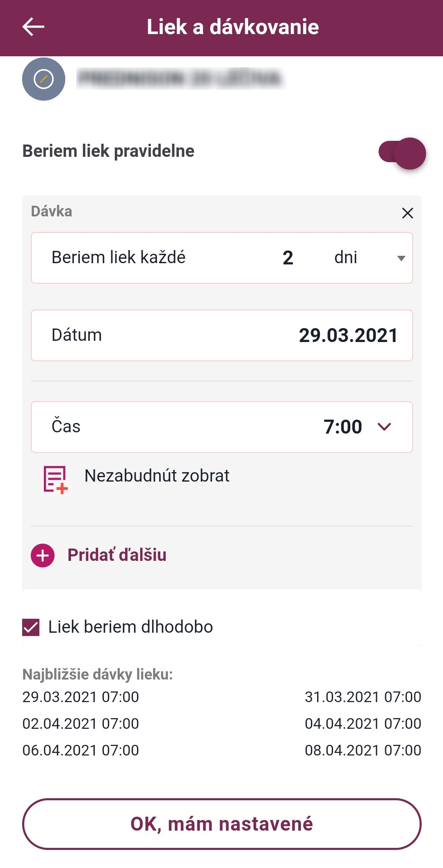Tap the blurred medication name
This screenshot has height=868, width=443.
click(180, 78)
